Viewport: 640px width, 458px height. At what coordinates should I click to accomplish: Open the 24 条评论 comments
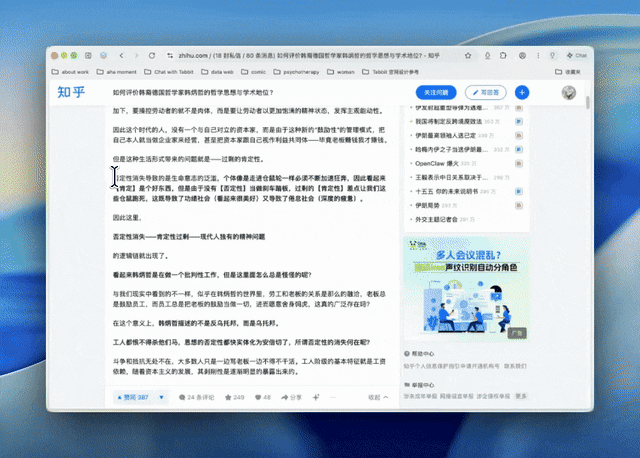(196, 397)
